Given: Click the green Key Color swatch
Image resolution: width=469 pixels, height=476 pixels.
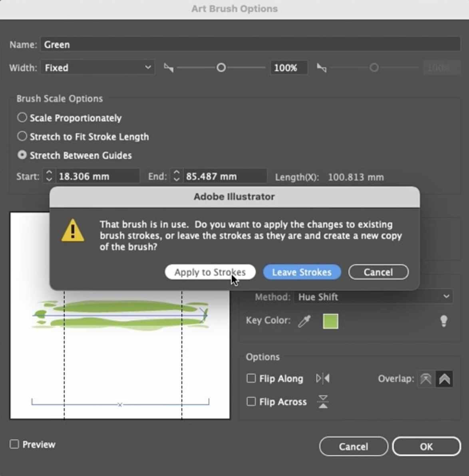Looking at the screenshot, I should [x=330, y=321].
